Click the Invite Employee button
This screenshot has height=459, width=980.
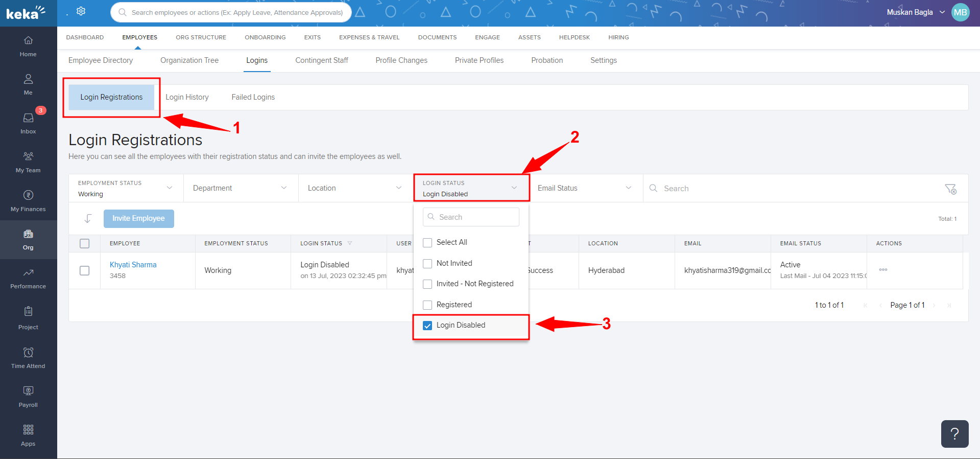click(138, 218)
